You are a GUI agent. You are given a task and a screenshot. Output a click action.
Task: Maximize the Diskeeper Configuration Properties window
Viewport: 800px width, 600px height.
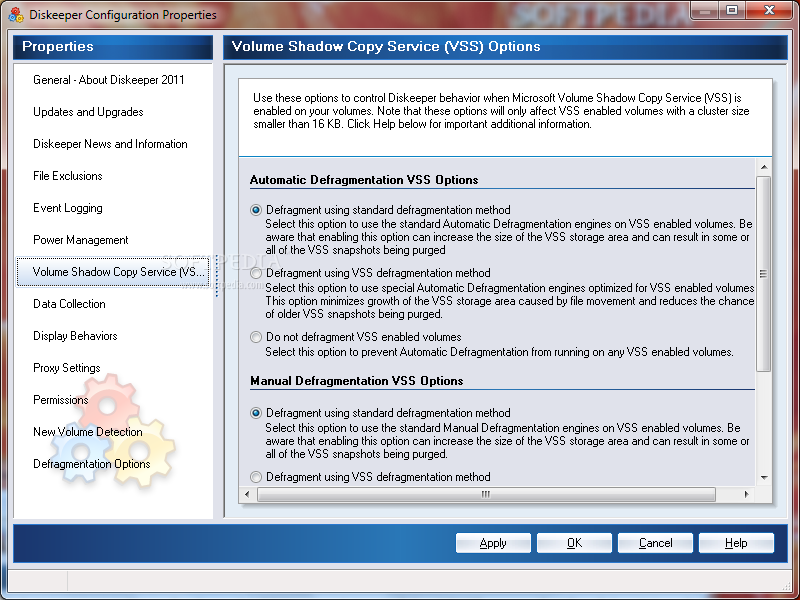tap(732, 10)
